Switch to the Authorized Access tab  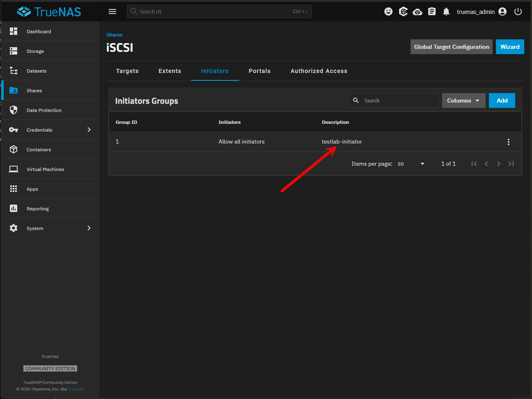pos(319,71)
